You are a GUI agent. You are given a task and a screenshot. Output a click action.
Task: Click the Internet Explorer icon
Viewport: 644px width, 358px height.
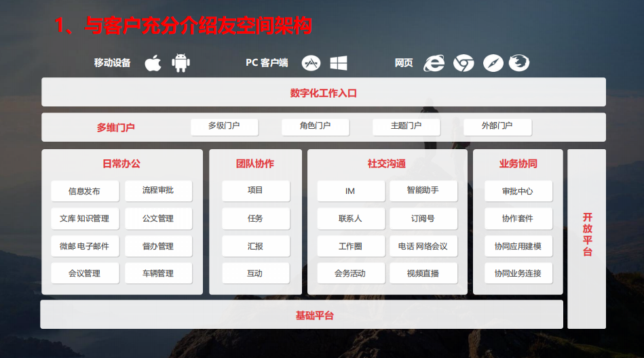[434, 63]
